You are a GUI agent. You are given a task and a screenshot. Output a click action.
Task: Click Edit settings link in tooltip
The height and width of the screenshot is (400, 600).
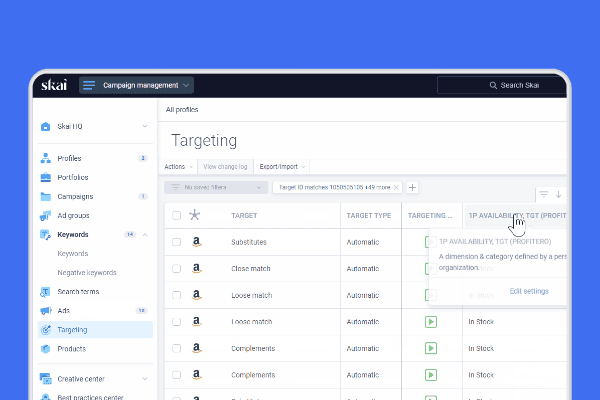(529, 291)
